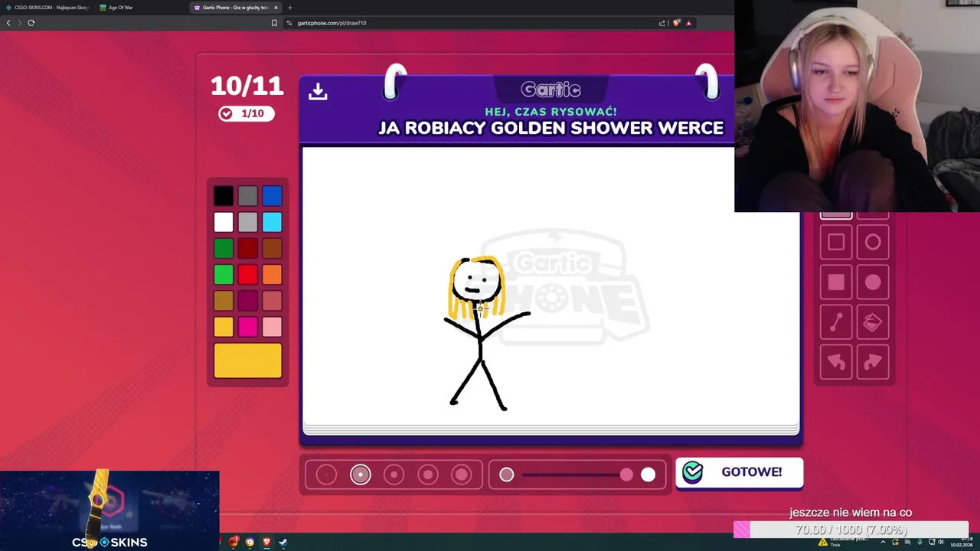Pick the brown color swatch

(x=272, y=248)
